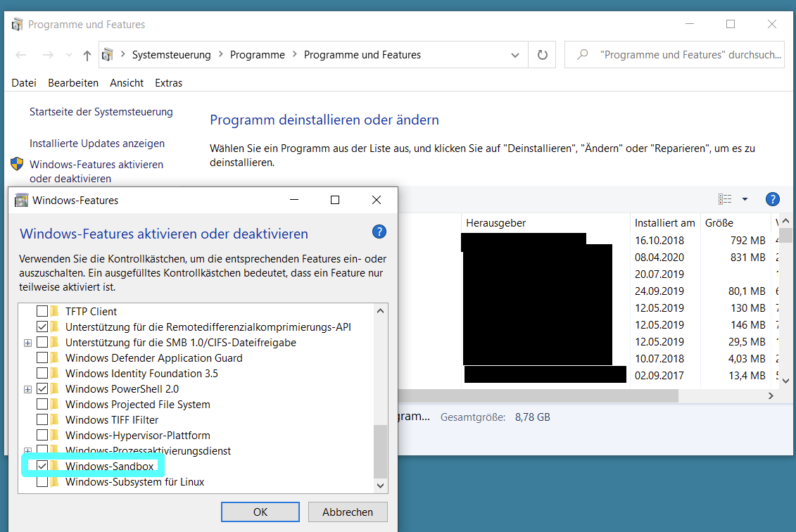Open the Datei menu
Image resolution: width=796 pixels, height=532 pixels.
[24, 83]
